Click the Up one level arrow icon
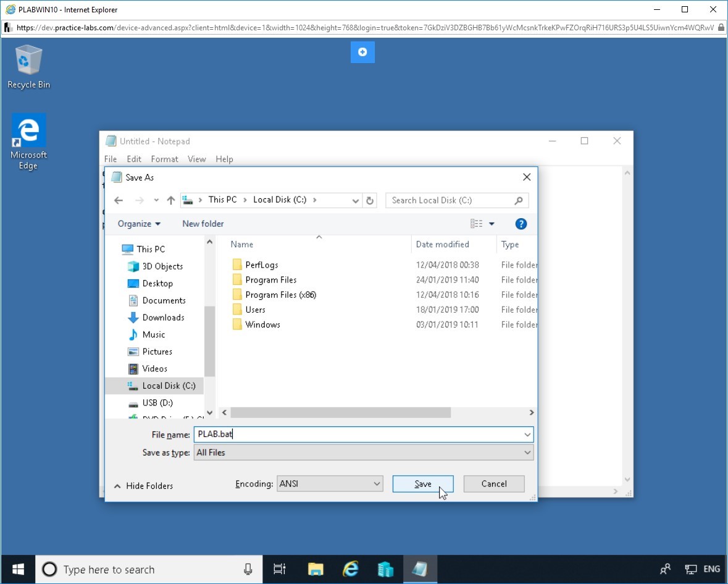 [x=171, y=200]
